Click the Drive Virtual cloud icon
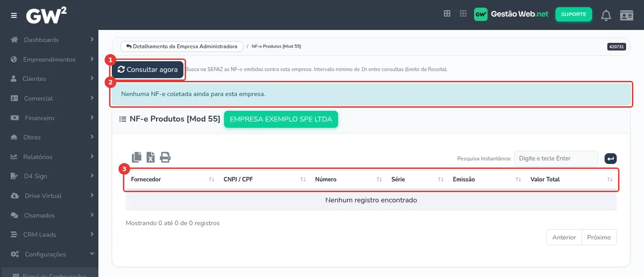644x277 pixels. click(15, 196)
